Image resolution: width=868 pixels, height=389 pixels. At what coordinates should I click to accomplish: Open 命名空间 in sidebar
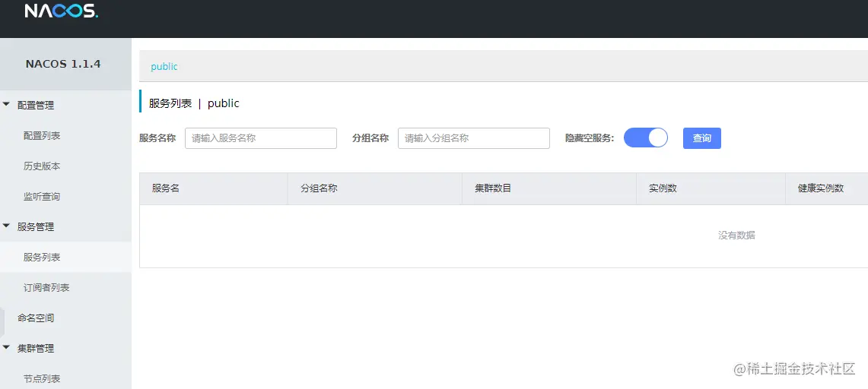click(x=36, y=318)
